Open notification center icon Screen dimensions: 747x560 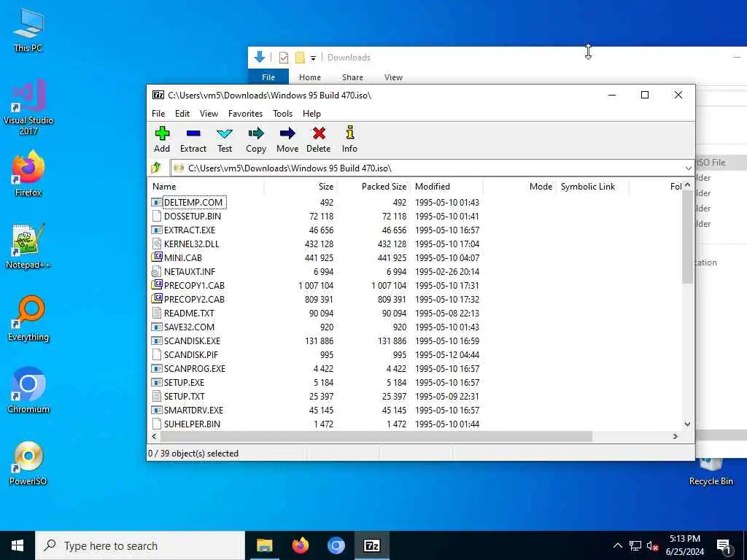[724, 545]
